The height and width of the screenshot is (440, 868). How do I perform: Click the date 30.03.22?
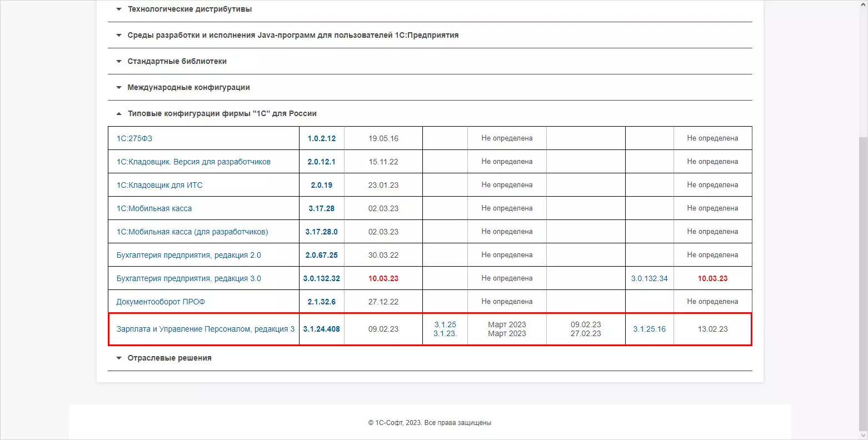[x=383, y=255]
